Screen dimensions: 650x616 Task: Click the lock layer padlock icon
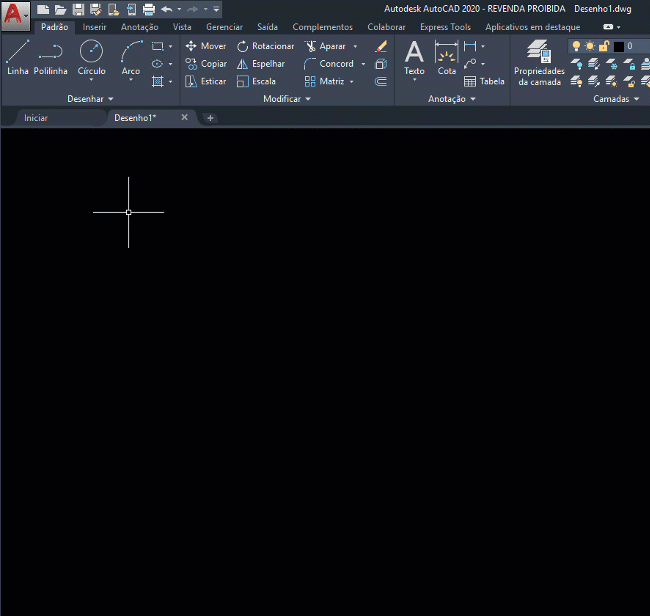[x=629, y=64]
